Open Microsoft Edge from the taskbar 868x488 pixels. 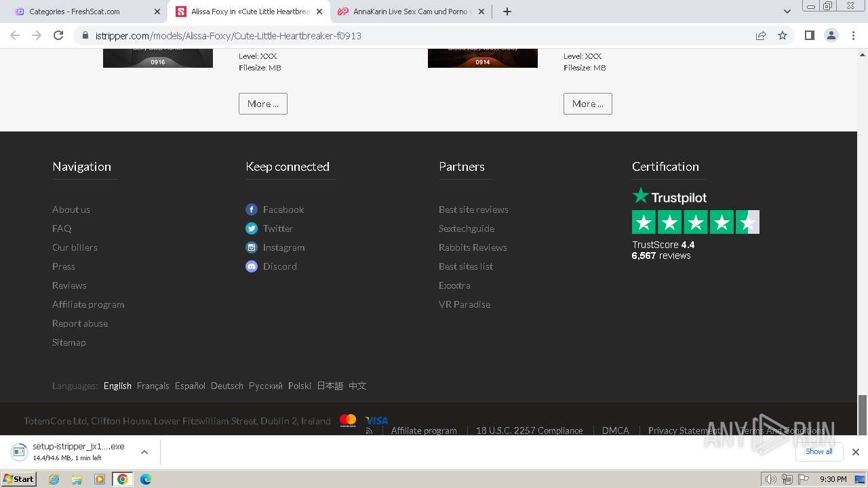(x=145, y=479)
